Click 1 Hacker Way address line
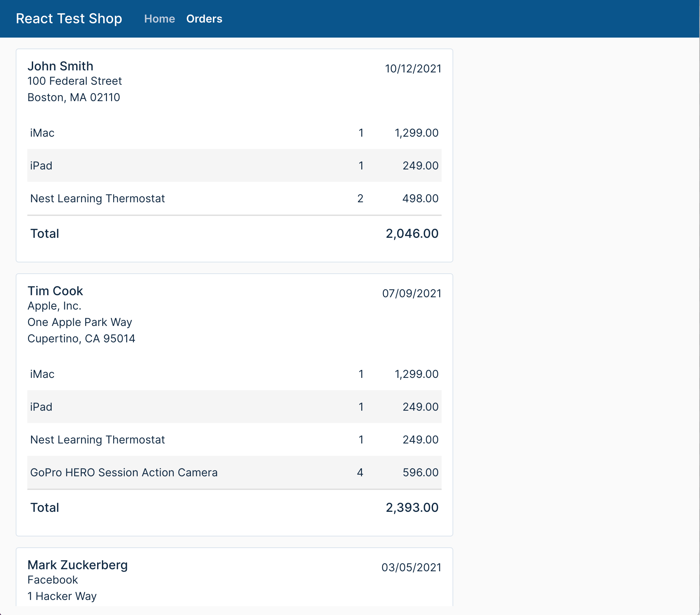This screenshot has height=615, width=700. click(x=62, y=596)
